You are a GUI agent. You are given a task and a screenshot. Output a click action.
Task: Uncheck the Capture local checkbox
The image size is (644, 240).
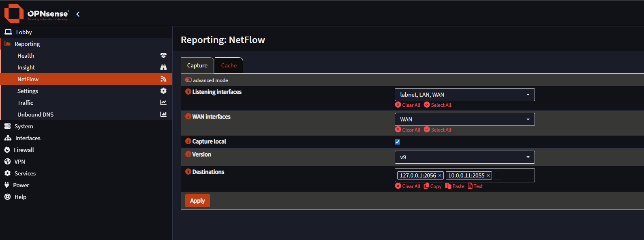point(397,142)
